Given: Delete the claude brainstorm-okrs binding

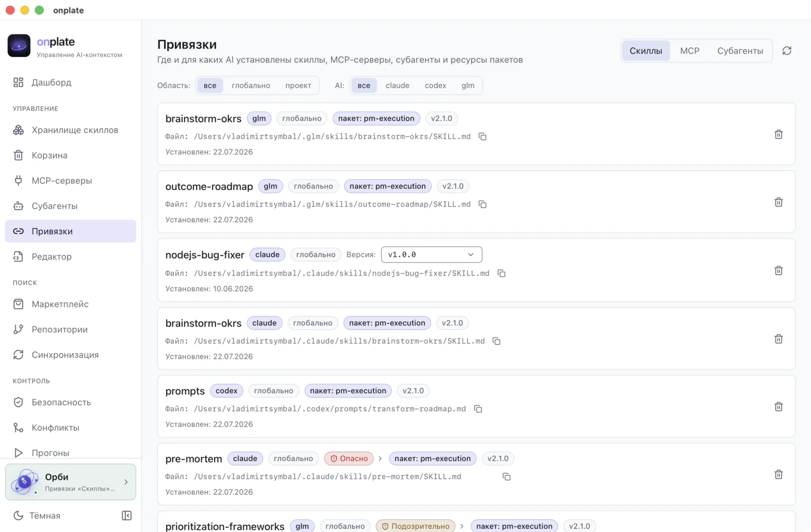Looking at the screenshot, I should coord(779,339).
